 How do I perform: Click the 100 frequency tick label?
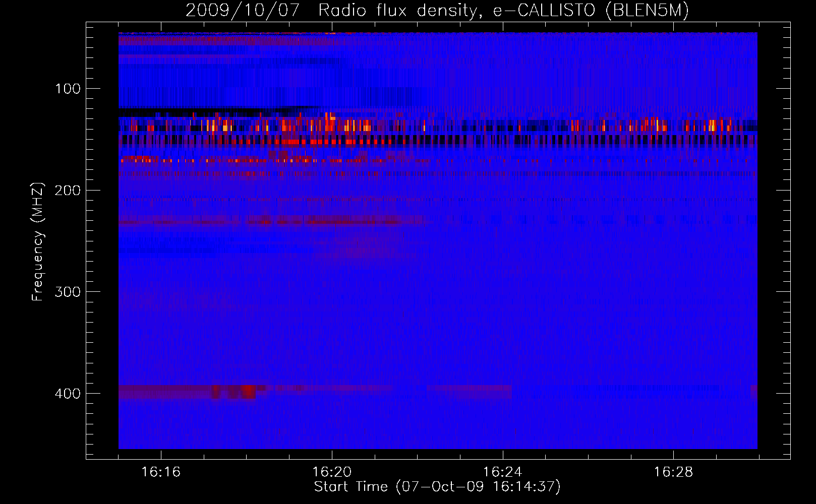tap(68, 89)
